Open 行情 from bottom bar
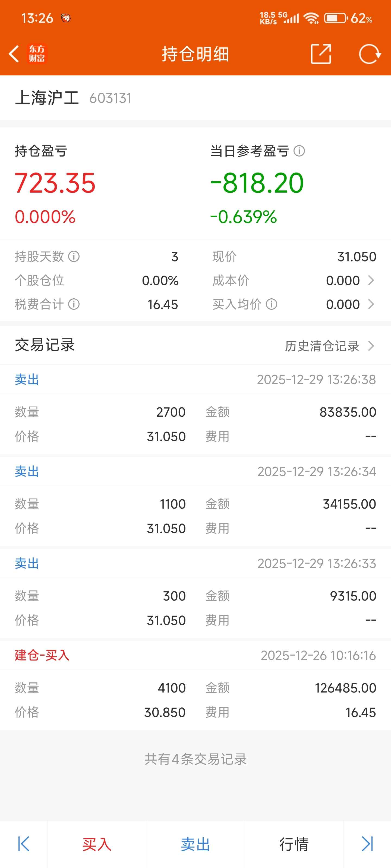Image resolution: width=391 pixels, height=868 pixels. (294, 844)
